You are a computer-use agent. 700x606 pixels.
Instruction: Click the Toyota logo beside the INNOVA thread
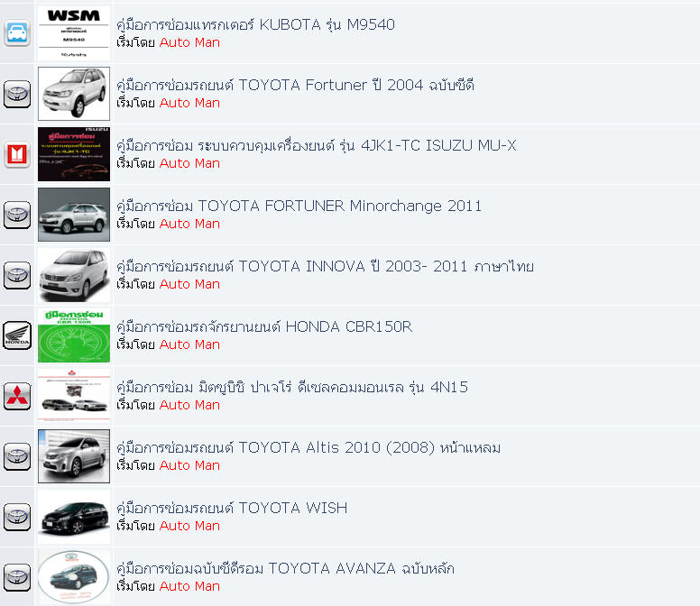pos(17,275)
